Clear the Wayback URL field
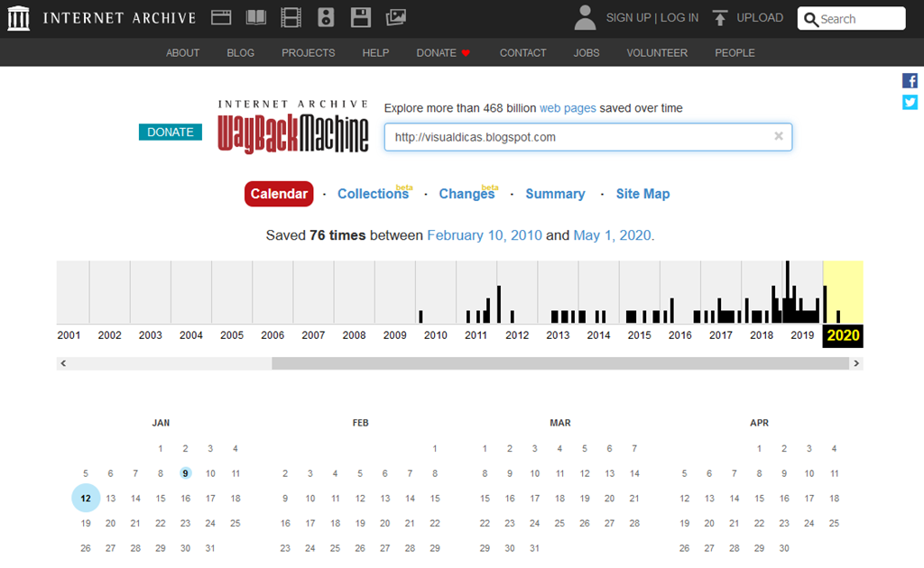 (x=779, y=136)
